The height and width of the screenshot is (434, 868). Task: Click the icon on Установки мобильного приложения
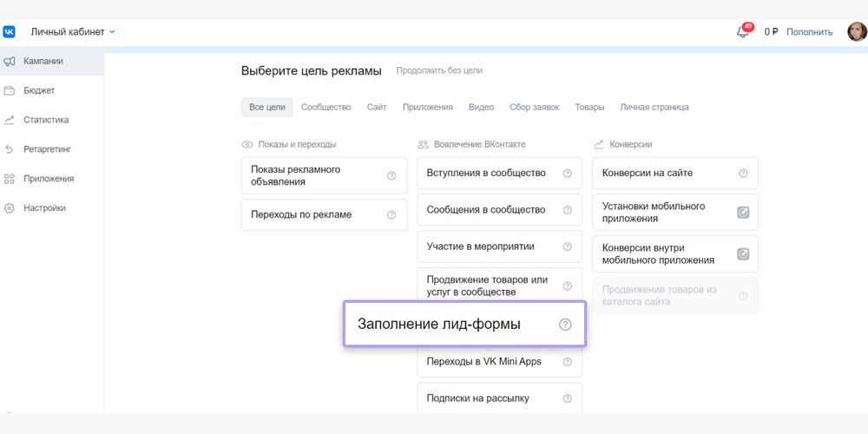click(x=743, y=212)
